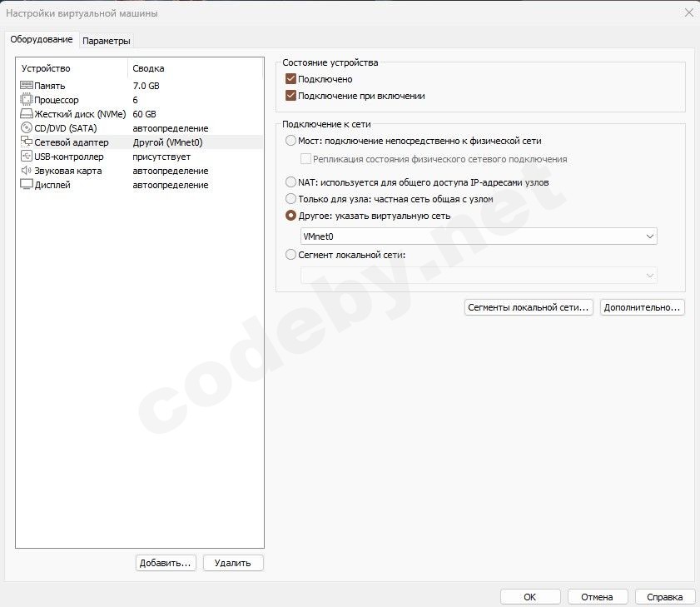This screenshot has width=700, height=607.
Task: Click the Отмена button
Action: (598, 597)
